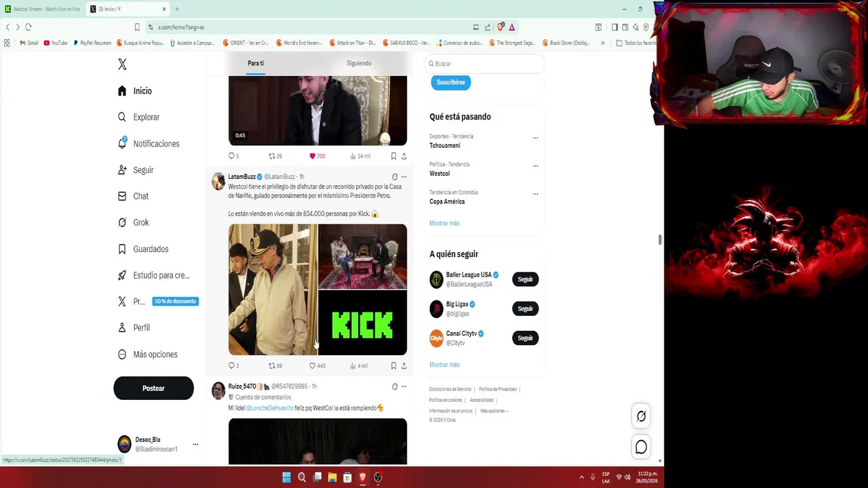Viewport: 868px width, 488px height.
Task: Open Premium with 50% discount badge
Action: click(158, 302)
